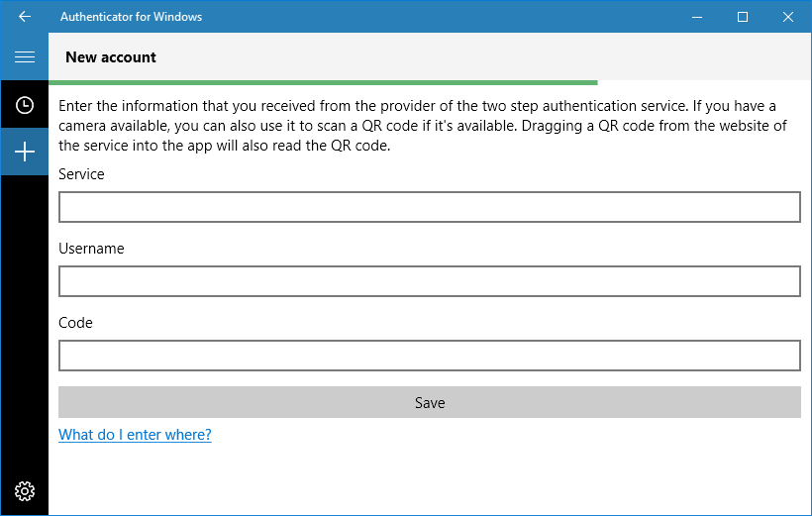Click the back arrow in title bar
This screenshot has height=516, width=812.
point(25,17)
